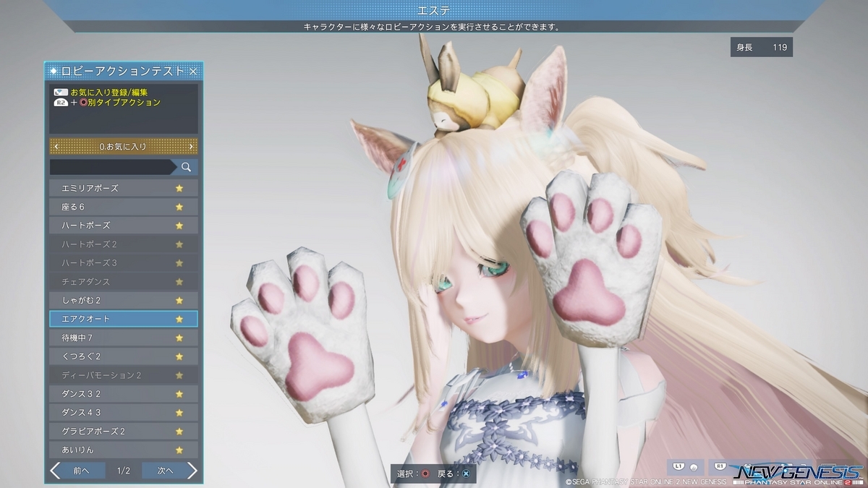Screen dimensions: 868x488
Task: Go to next page with 次へ
Action: [169, 471]
